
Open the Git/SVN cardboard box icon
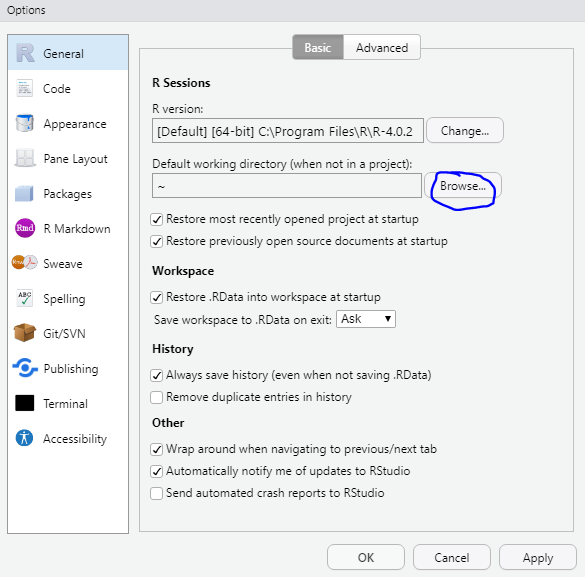[25, 333]
